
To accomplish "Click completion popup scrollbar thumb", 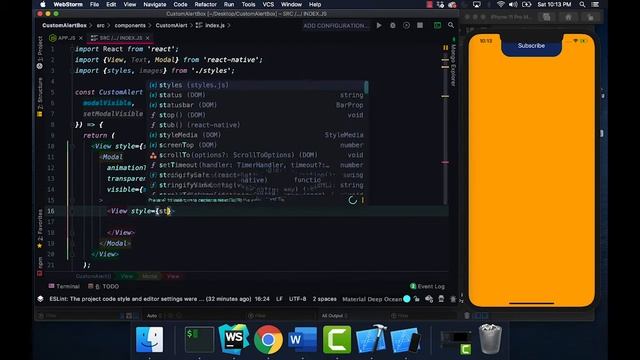I will (x=366, y=87).
